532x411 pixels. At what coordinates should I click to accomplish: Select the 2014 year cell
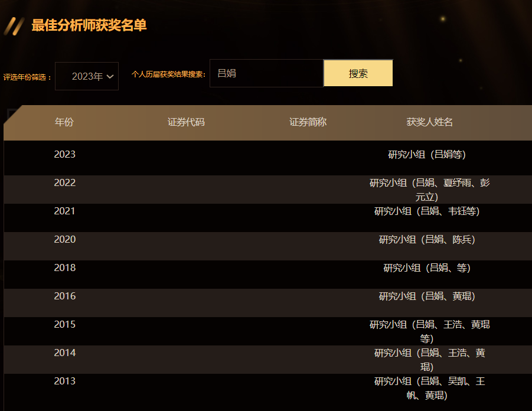[x=64, y=353]
